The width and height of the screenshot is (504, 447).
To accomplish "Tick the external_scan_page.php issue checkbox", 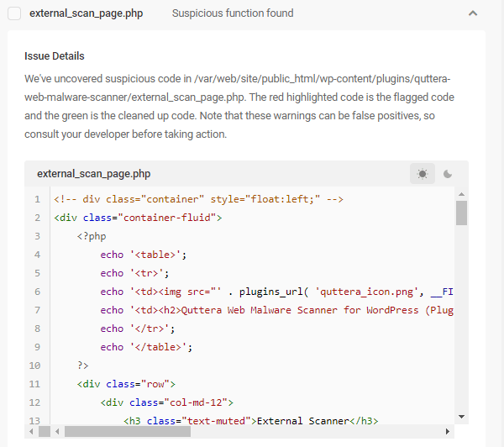I will point(14,13).
